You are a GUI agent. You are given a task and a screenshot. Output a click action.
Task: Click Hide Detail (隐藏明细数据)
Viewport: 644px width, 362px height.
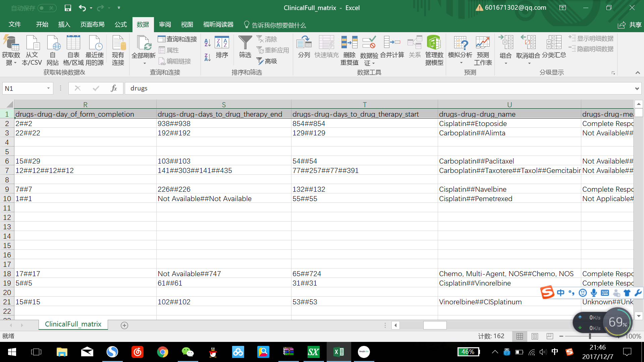591,49
